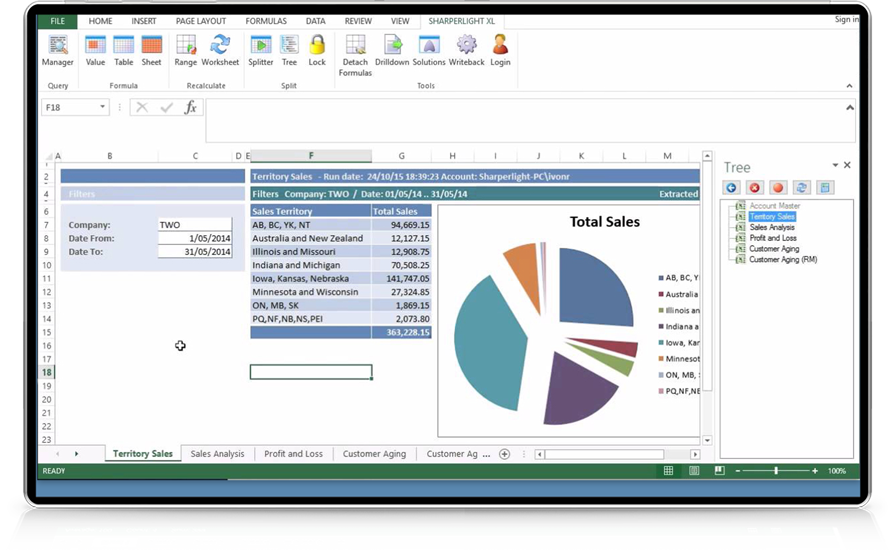Insert a Table formula
Viewport: 893px width, 550px height.
click(x=123, y=51)
